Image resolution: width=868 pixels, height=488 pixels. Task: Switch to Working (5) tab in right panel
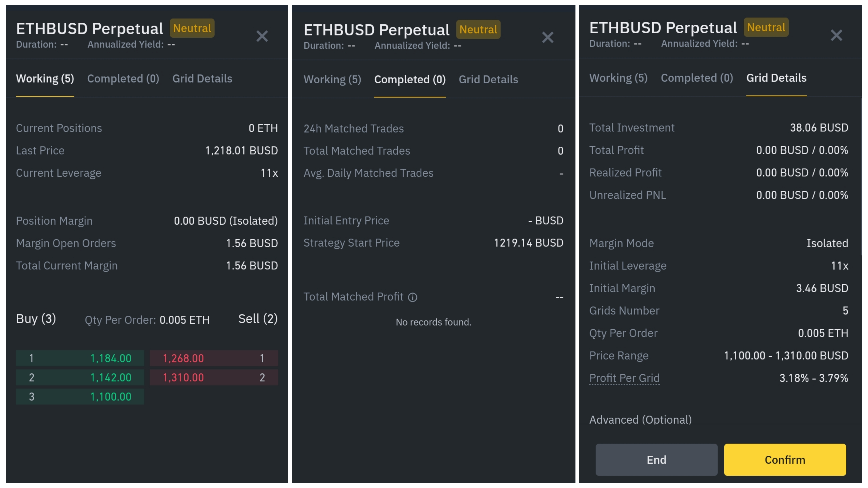[618, 78]
